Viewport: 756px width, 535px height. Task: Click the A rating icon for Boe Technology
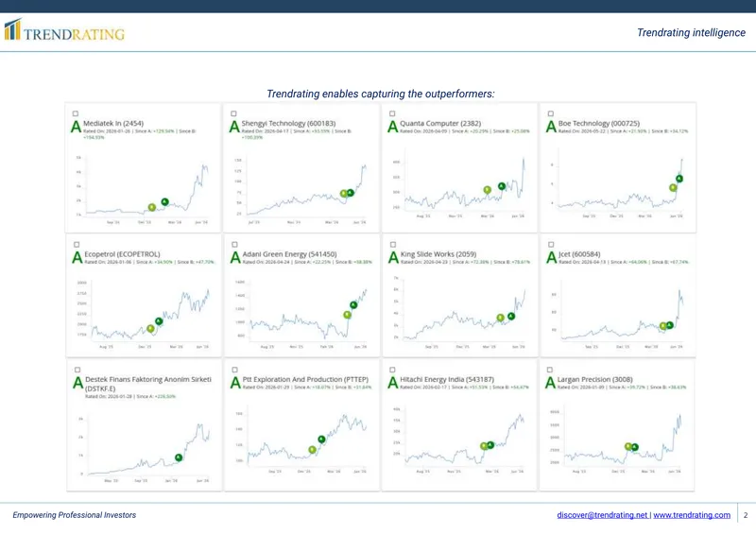coord(551,127)
